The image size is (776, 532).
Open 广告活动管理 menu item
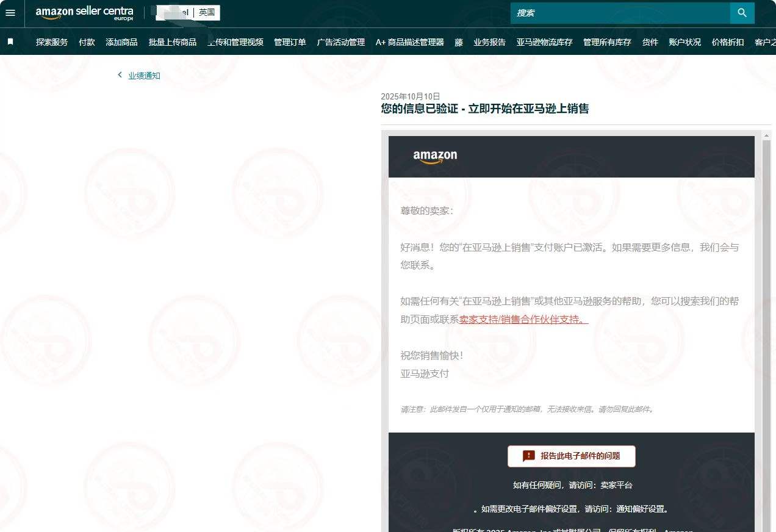click(x=340, y=42)
